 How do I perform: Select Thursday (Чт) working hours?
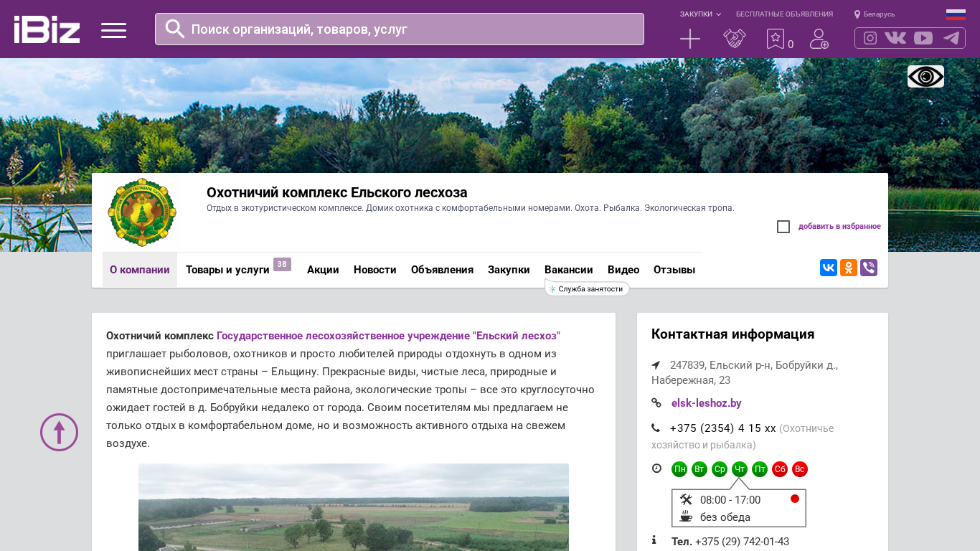tap(740, 469)
